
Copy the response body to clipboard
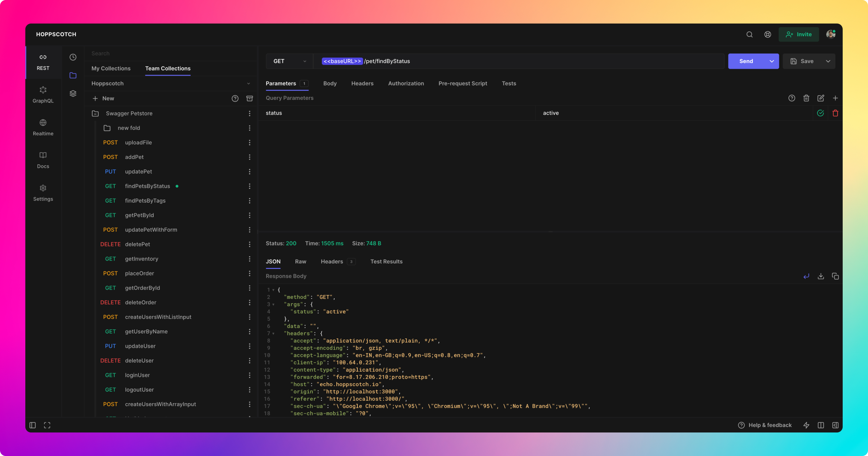tap(835, 276)
